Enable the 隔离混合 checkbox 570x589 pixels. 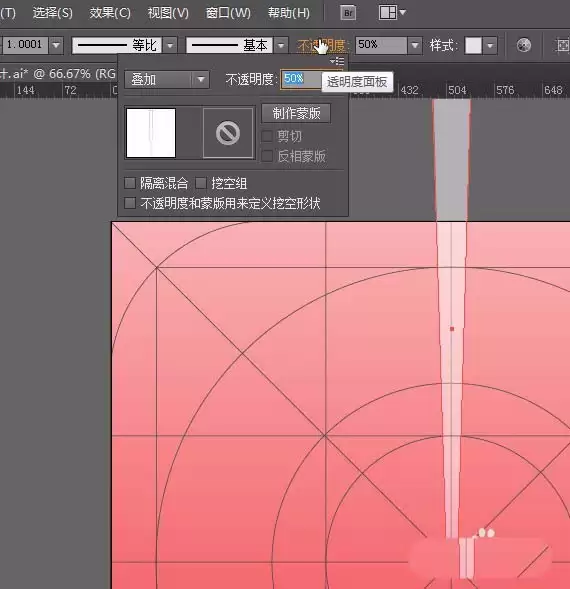click(130, 183)
